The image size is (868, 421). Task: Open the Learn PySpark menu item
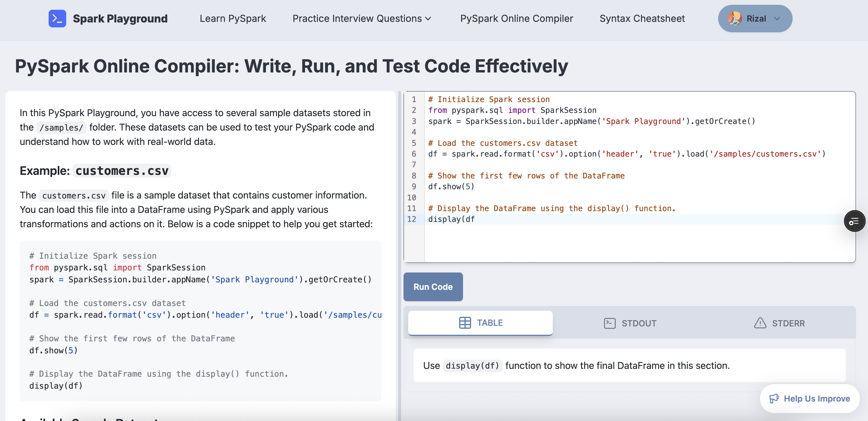tap(233, 19)
